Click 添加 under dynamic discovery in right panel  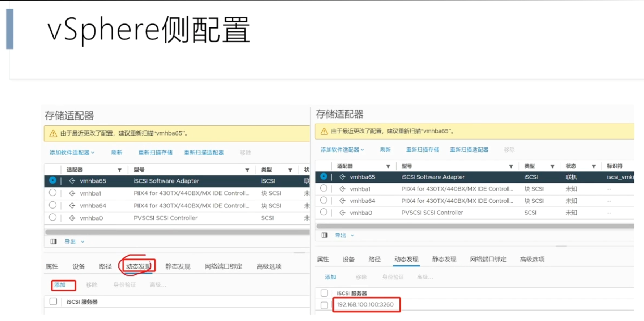330,277
